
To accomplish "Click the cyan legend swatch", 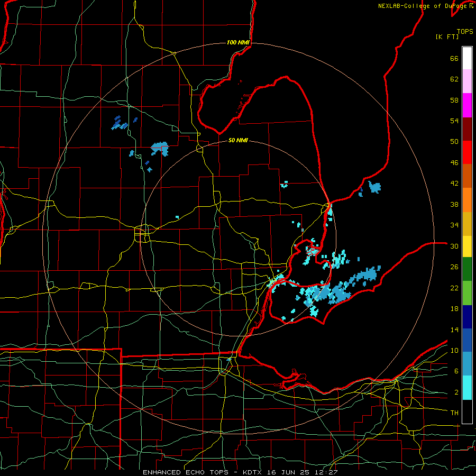I will coord(467,388).
